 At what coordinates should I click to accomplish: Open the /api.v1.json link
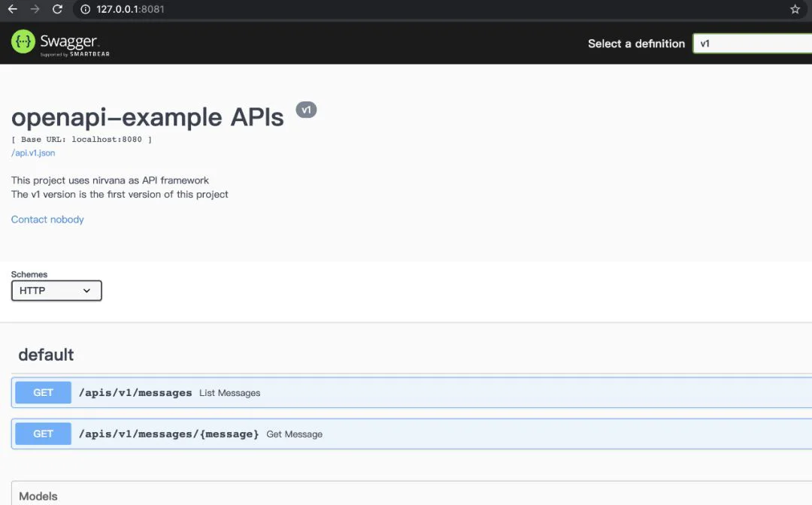[x=33, y=153]
